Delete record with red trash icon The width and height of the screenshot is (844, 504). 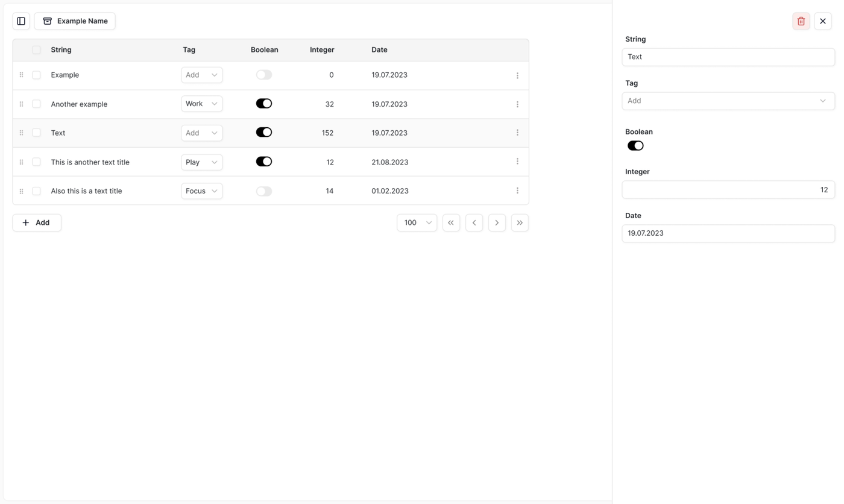801,21
